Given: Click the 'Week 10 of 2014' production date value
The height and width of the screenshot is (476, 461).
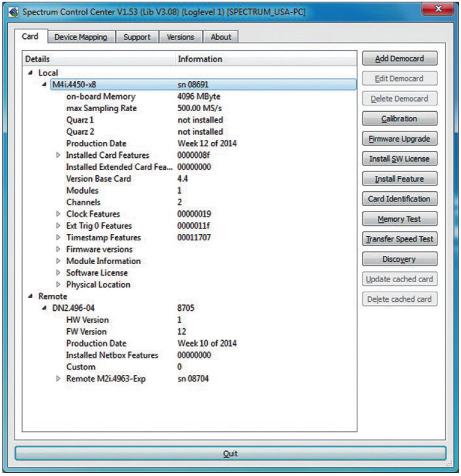Looking at the screenshot, I should (x=207, y=344).
